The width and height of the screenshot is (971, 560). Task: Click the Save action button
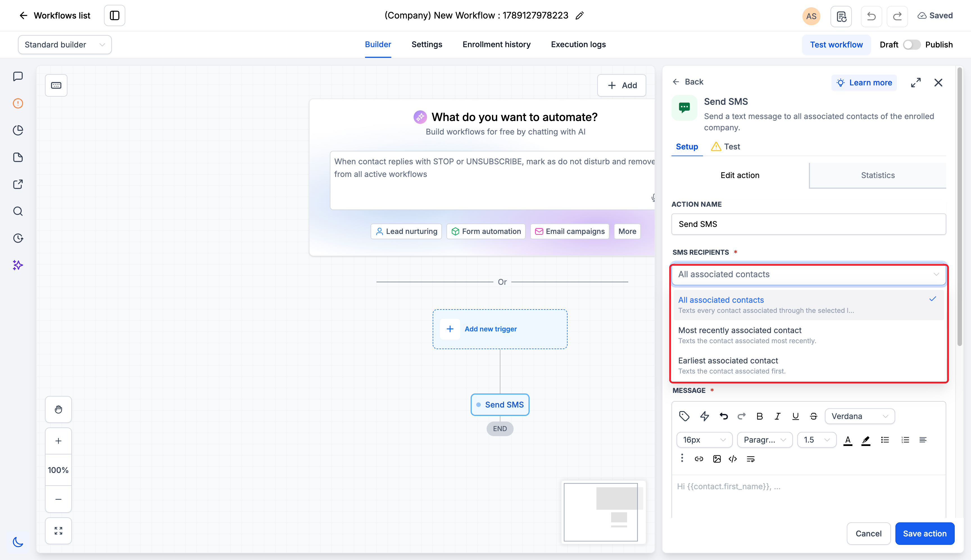point(924,534)
